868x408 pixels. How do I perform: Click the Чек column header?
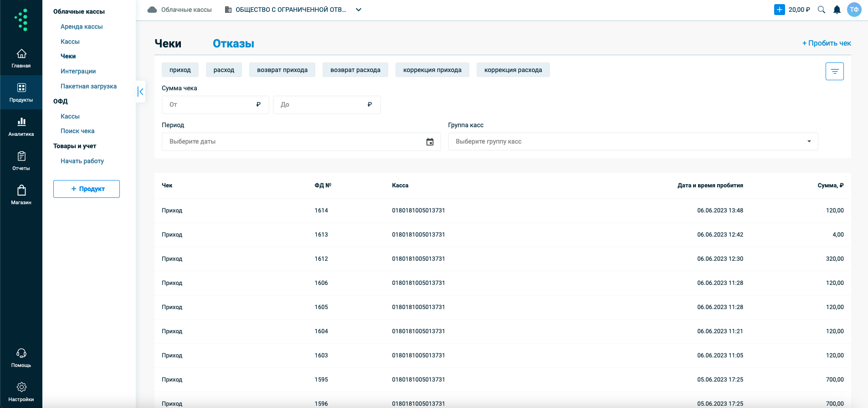167,186
